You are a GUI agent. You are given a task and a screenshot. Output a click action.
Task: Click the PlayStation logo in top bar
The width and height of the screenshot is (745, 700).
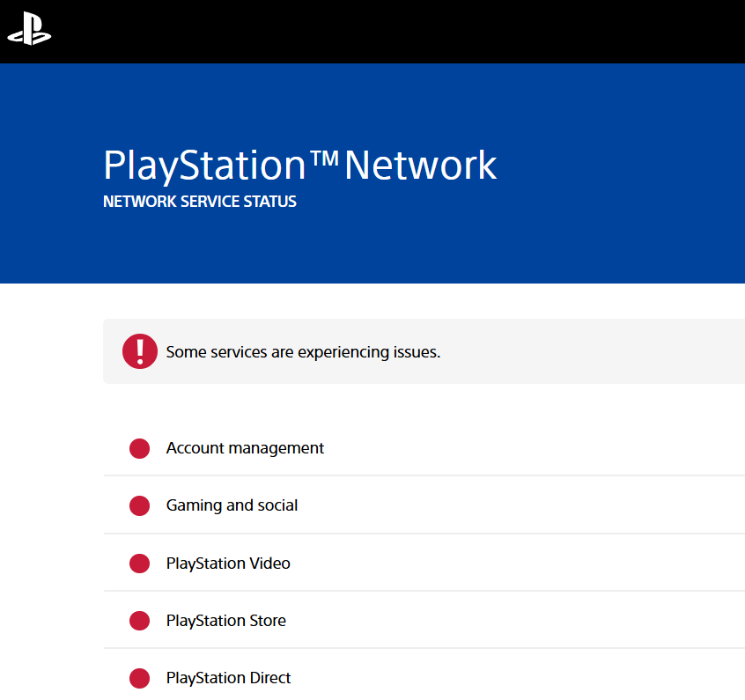click(29, 32)
